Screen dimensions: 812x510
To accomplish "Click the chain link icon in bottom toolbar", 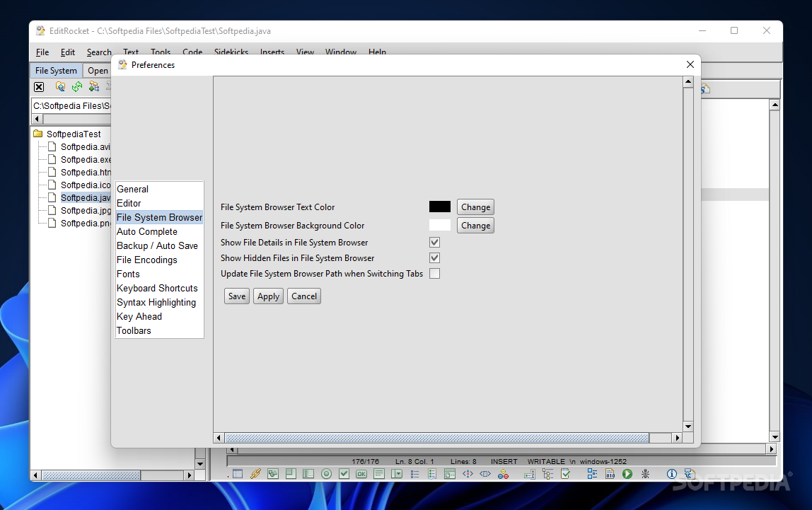I will coord(255,474).
